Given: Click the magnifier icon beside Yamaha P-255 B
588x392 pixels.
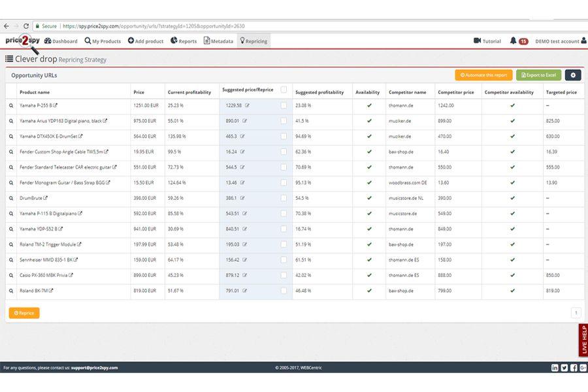Looking at the screenshot, I should point(11,106).
